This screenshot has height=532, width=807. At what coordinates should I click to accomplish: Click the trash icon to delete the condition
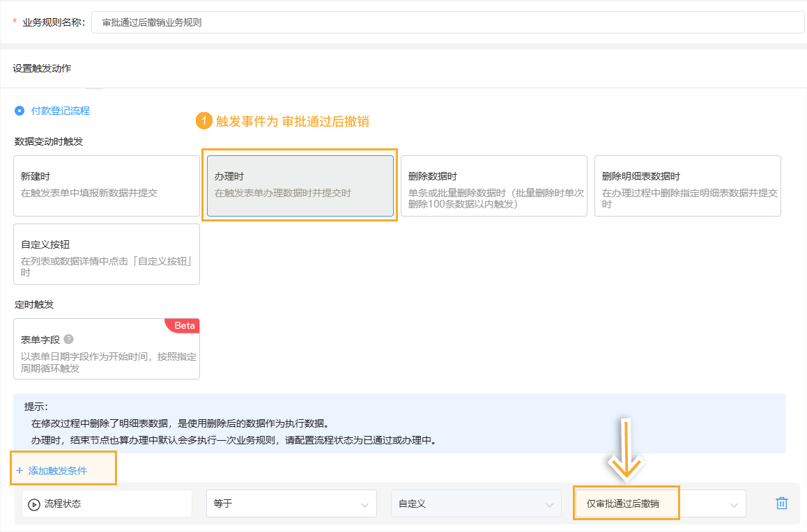point(782,503)
